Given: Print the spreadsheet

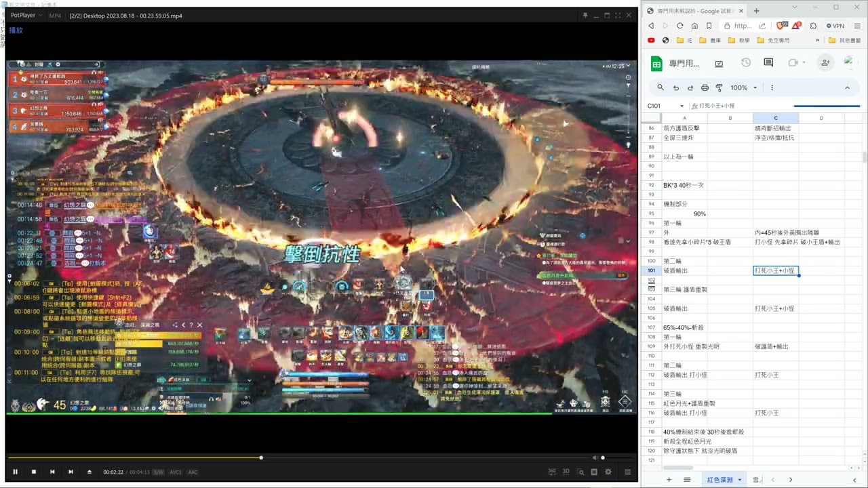Looking at the screenshot, I should pyautogui.click(x=705, y=88).
